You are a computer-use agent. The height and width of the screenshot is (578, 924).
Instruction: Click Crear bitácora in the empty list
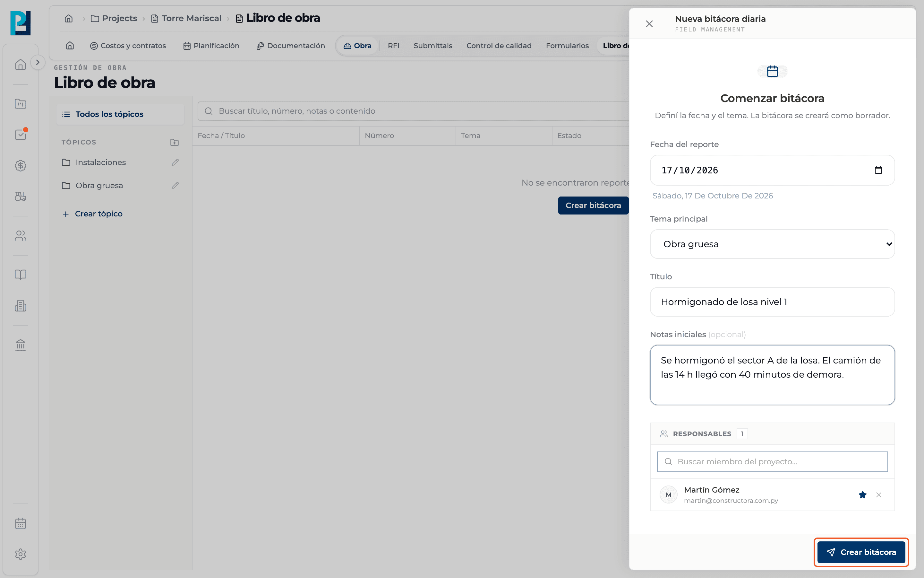[593, 205]
